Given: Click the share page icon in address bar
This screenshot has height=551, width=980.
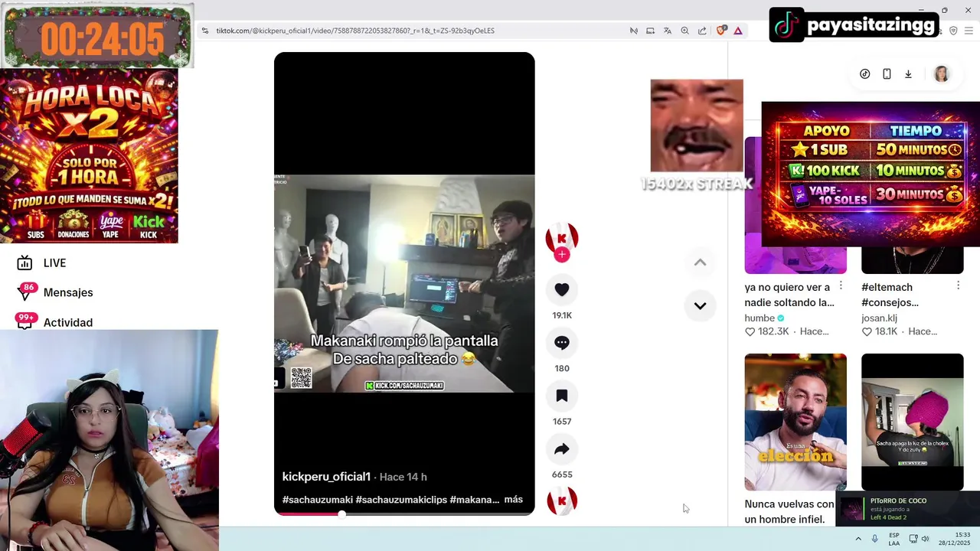Looking at the screenshot, I should pos(702,31).
